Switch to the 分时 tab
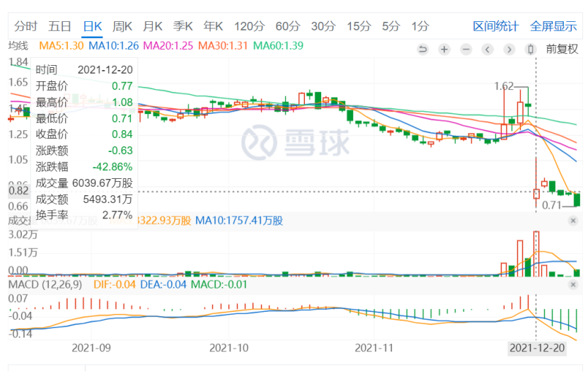This screenshot has width=588, height=372. click(x=25, y=26)
